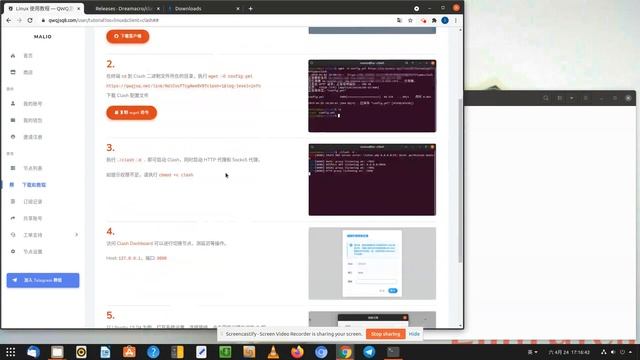Reload the page in Chrome
Image resolution: width=640 pixels, height=360 pixels.
(30, 20)
